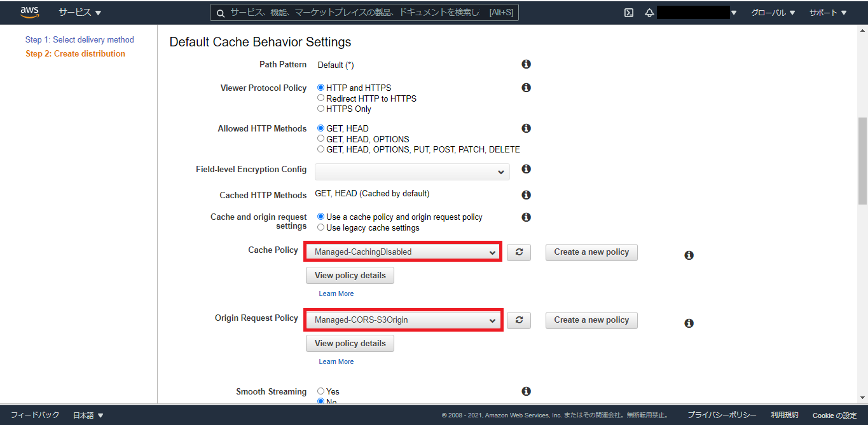The width and height of the screenshot is (868, 425).
Task: Set Smooth Streaming to Yes
Action: [x=320, y=391]
